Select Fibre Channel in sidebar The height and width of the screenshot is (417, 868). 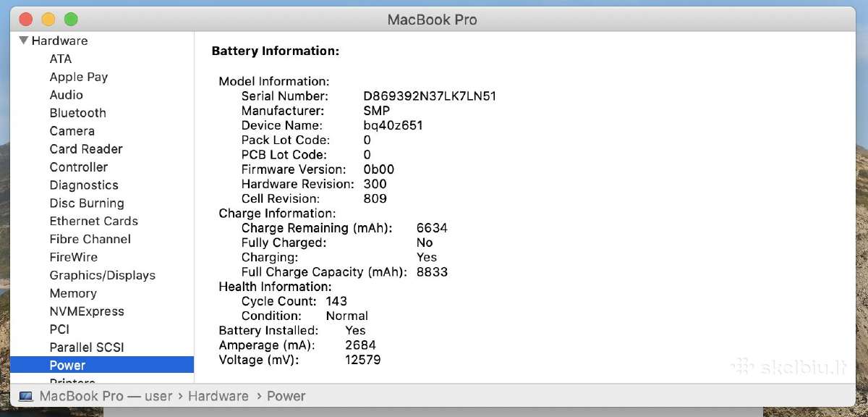90,240
